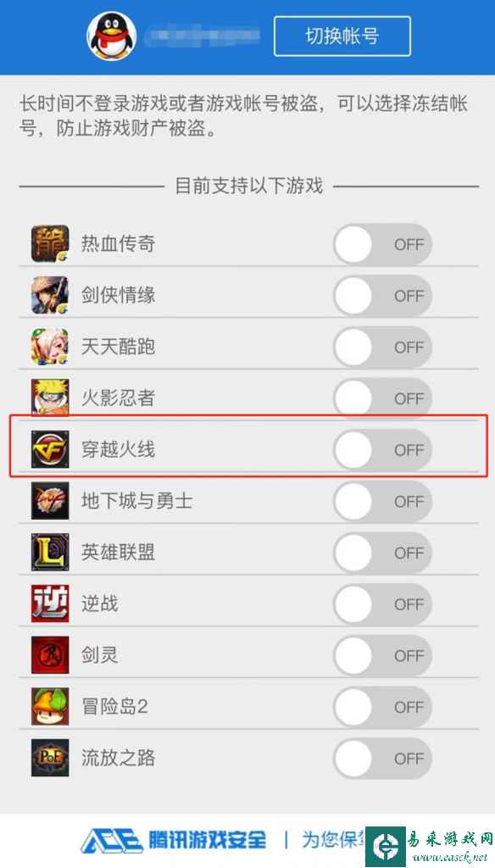Enable the 英雄联盟 freeze toggle
Screen dimensions: 495x868
click(382, 553)
